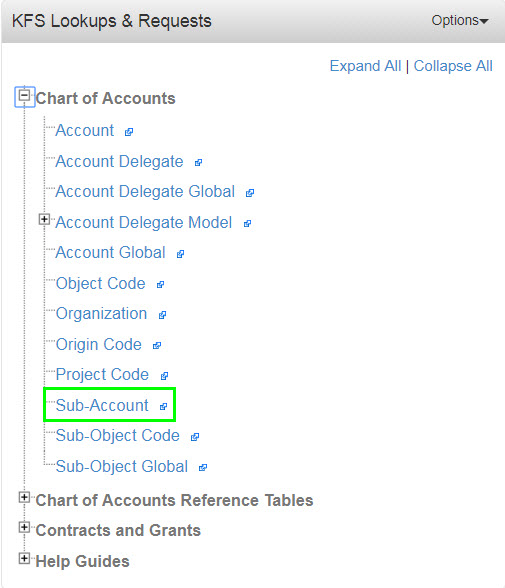The width and height of the screenshot is (505, 588).
Task: Open Origin Code popup icon
Action: pyautogui.click(x=157, y=346)
